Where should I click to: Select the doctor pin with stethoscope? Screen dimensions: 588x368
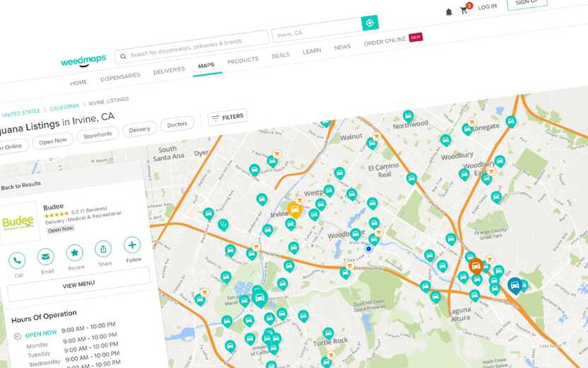[223, 225]
